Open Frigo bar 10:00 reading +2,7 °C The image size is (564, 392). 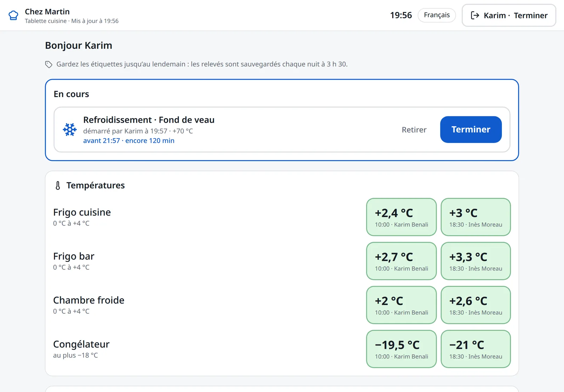[x=401, y=261]
